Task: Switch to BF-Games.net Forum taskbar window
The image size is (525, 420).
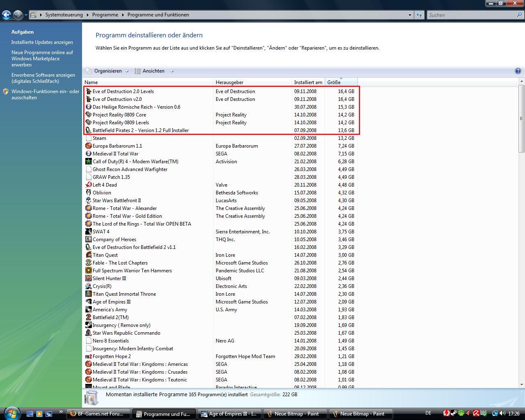Action: coord(98,414)
